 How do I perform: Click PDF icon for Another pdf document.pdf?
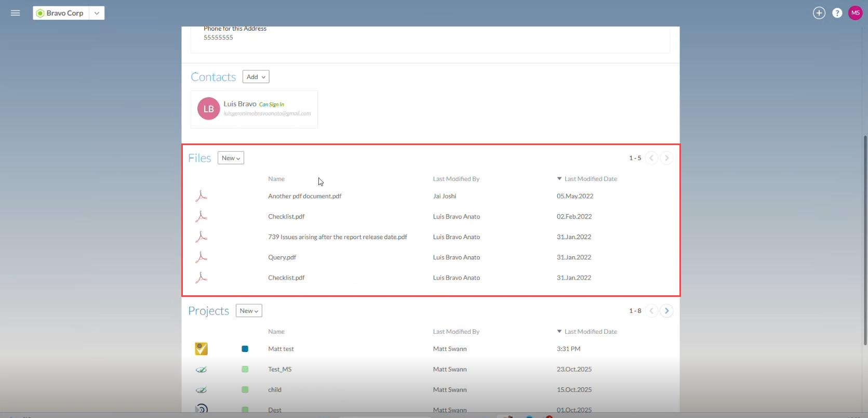coord(201,196)
